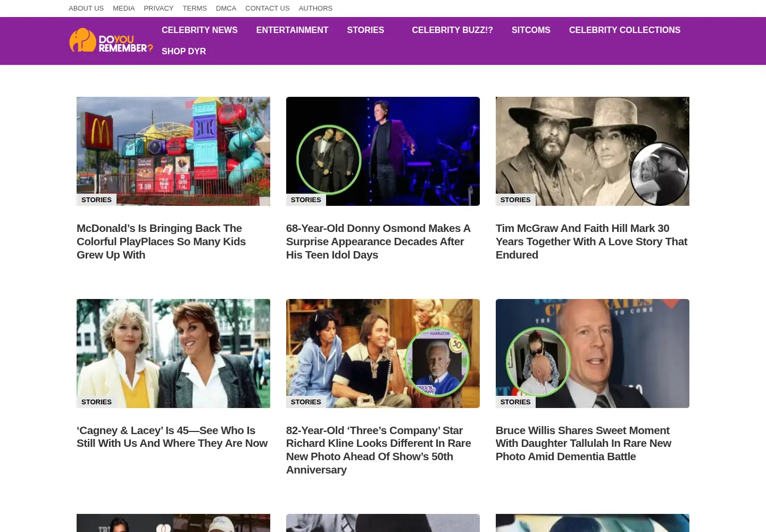Read the McDonald's PlayPlaces article headline
The height and width of the screenshot is (532, 766).
pyautogui.click(x=161, y=242)
